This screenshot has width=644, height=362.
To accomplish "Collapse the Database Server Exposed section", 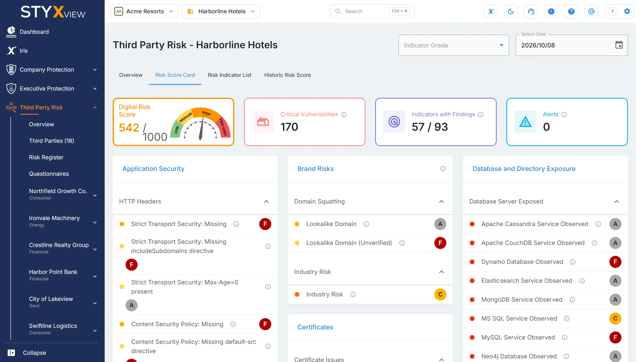I will coord(616,201).
